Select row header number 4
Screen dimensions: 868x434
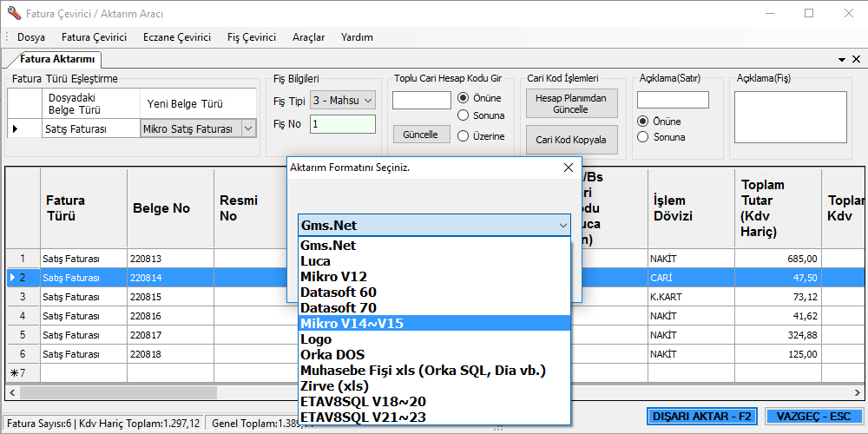(x=23, y=316)
